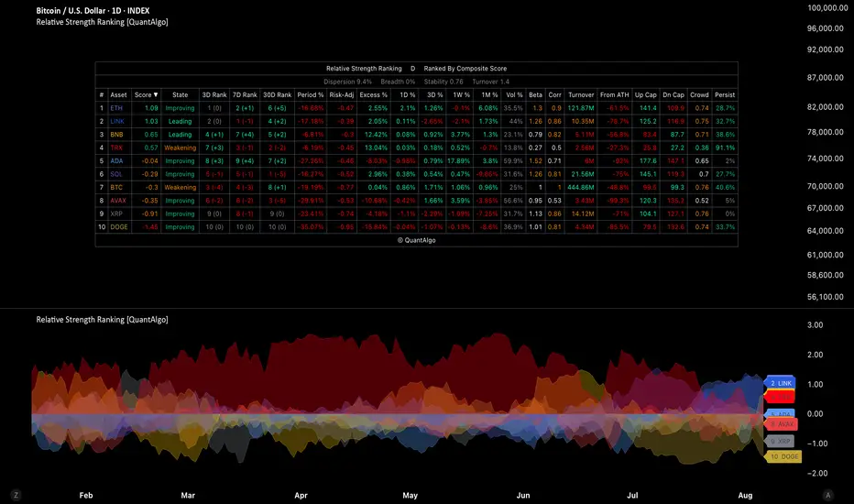Click the 100,000.00 price axis value
This screenshot has width=854, height=504.
[827, 7]
